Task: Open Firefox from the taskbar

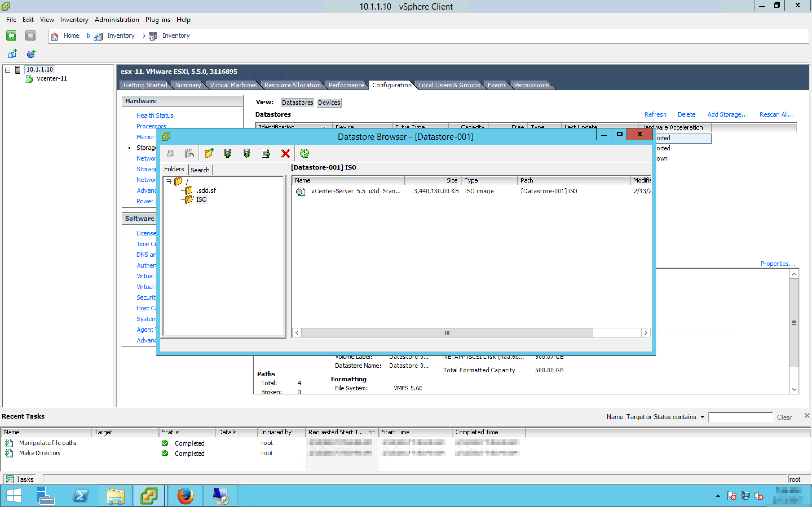Action: pyautogui.click(x=185, y=496)
